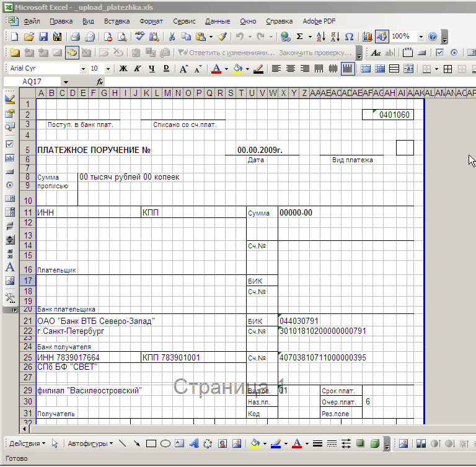Select the WordArt icon in drawing toolbar
This screenshot has width=476, height=467.
(193, 443)
